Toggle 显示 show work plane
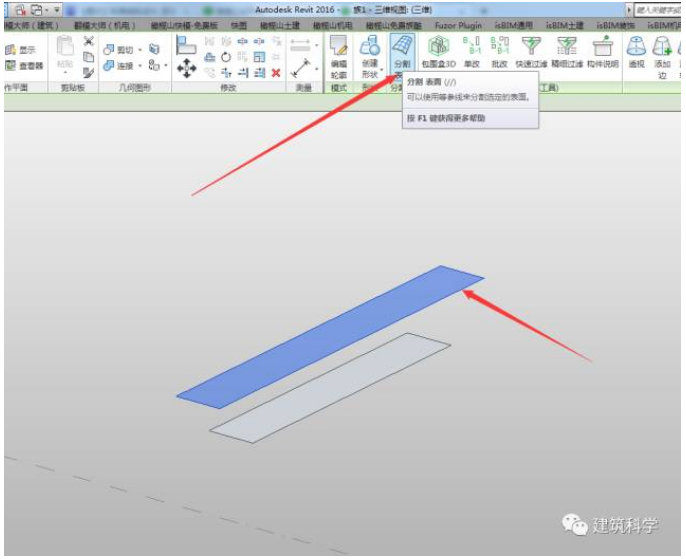Screen dimensions: 686x559 (20, 50)
